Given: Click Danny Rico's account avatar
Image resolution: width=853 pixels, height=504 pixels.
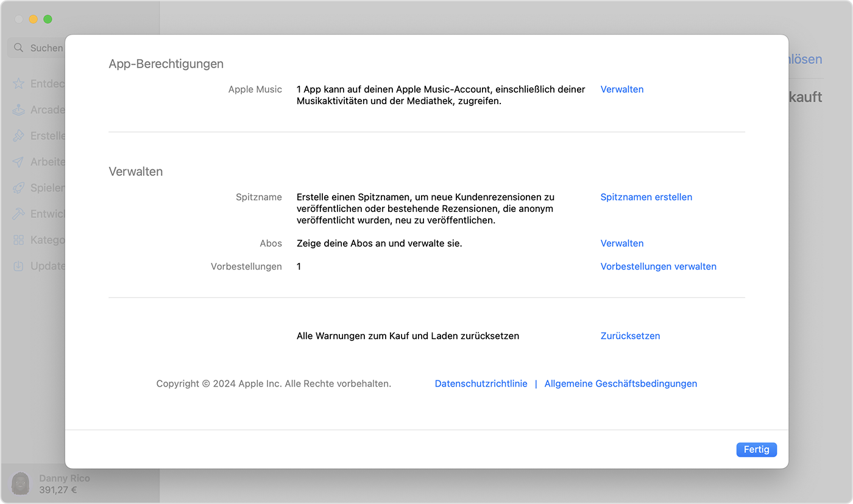Looking at the screenshot, I should click(x=21, y=483).
